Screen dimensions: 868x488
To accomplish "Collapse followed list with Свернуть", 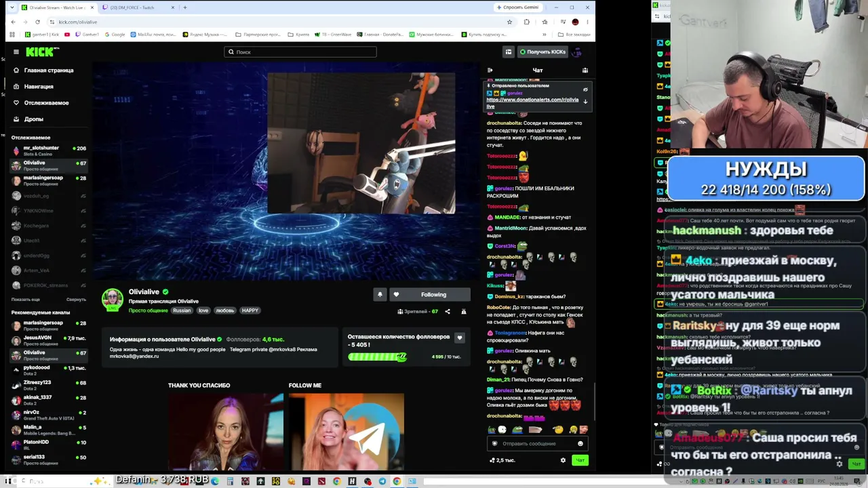I will click(76, 300).
